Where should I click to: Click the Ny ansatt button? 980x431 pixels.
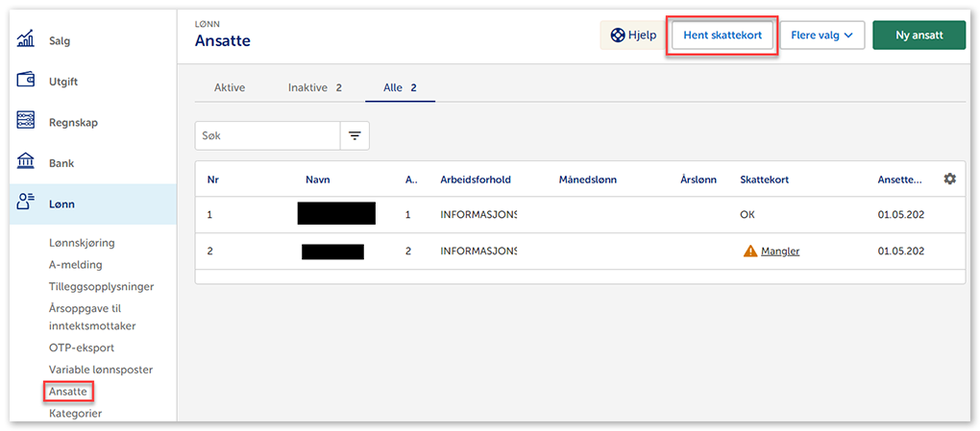point(918,36)
